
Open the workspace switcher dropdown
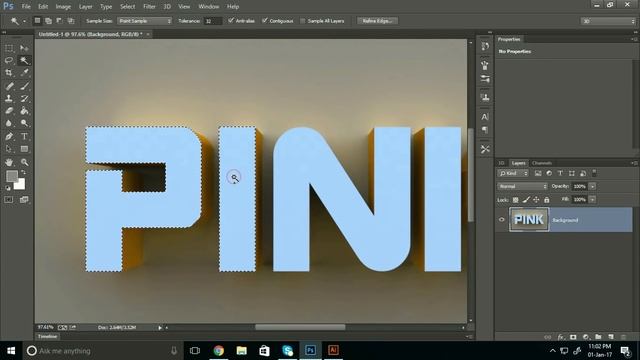coord(608,21)
